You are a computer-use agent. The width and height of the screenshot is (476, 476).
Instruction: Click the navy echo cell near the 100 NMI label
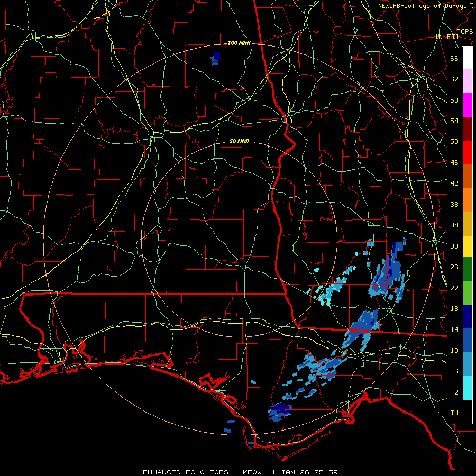pos(216,58)
